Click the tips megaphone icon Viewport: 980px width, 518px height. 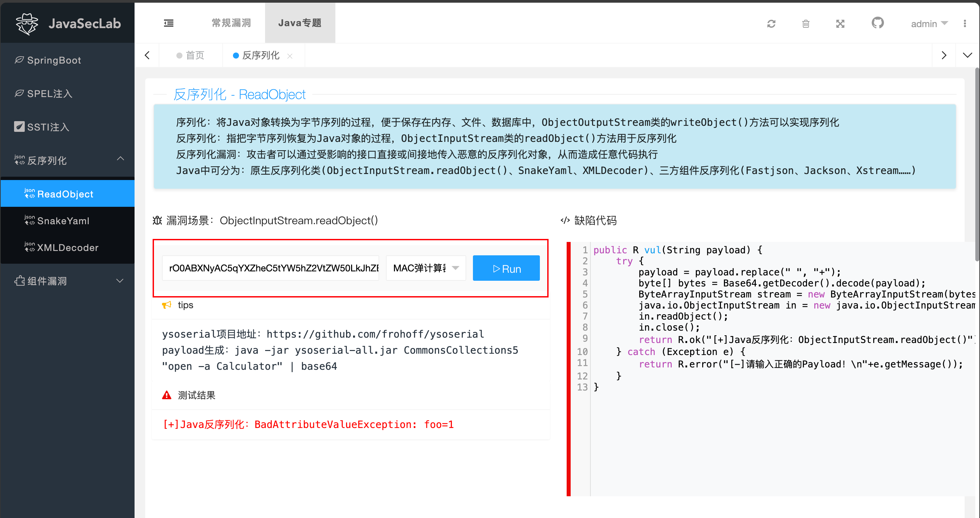click(x=167, y=305)
